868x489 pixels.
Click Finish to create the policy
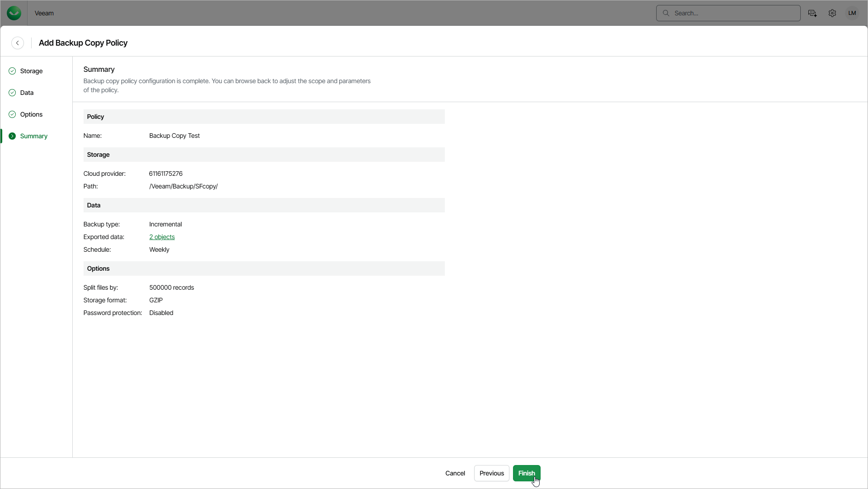527,473
